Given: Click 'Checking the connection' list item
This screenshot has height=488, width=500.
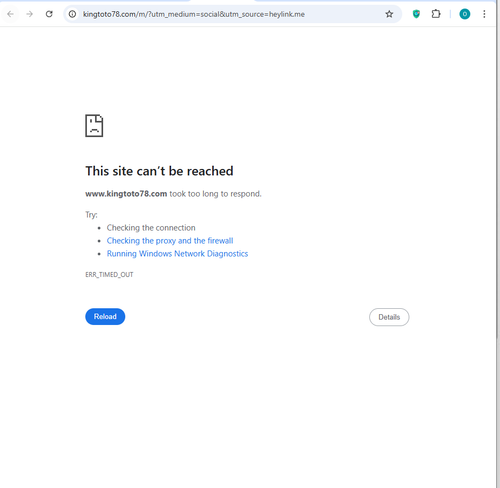Looking at the screenshot, I should pyautogui.click(x=151, y=228).
